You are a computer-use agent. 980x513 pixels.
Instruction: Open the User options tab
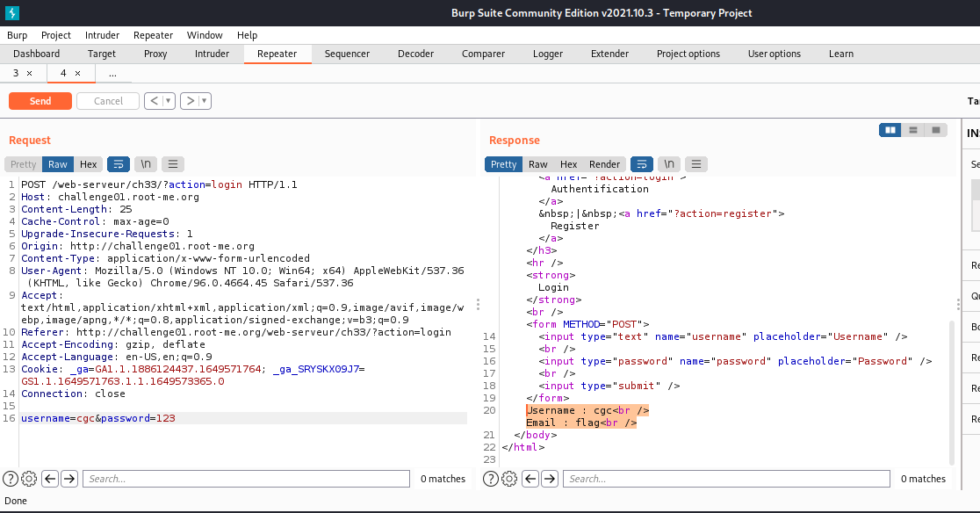click(775, 54)
